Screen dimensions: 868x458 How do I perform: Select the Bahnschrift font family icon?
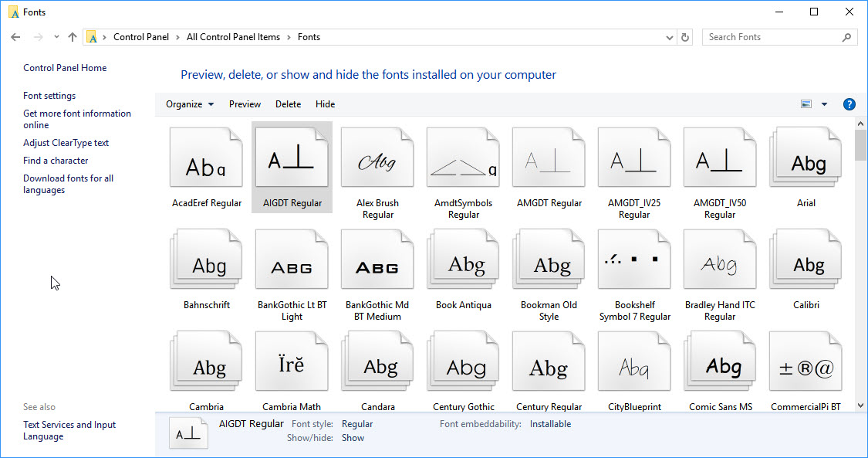click(x=206, y=260)
